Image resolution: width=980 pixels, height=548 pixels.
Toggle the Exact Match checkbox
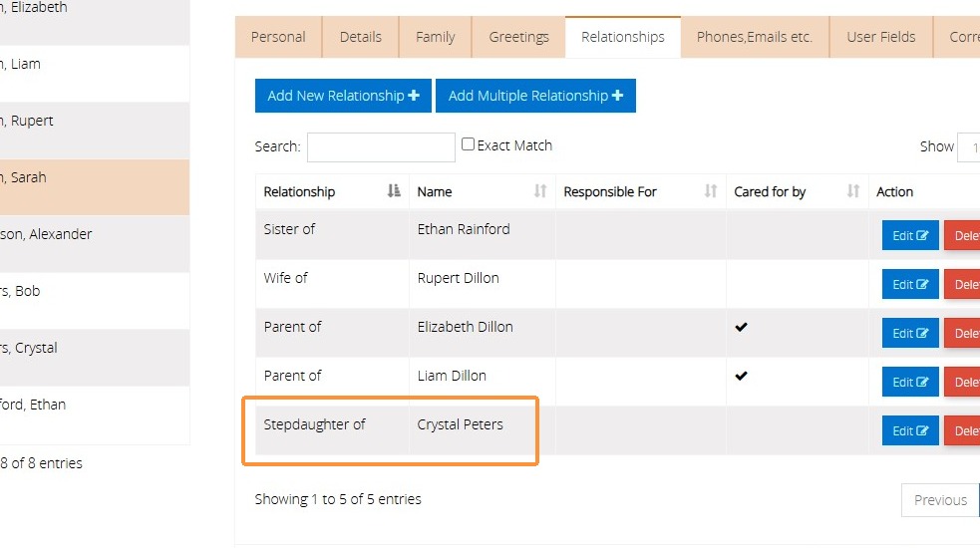tap(468, 144)
